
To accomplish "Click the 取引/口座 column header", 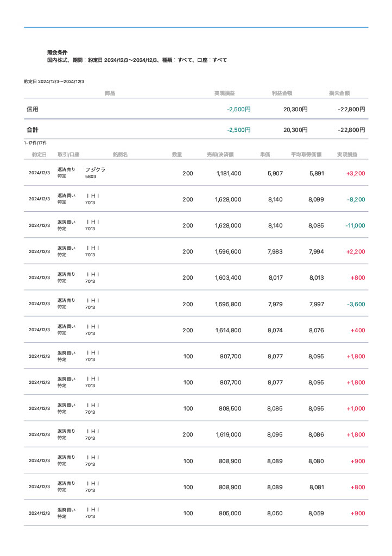I will tap(68, 155).
